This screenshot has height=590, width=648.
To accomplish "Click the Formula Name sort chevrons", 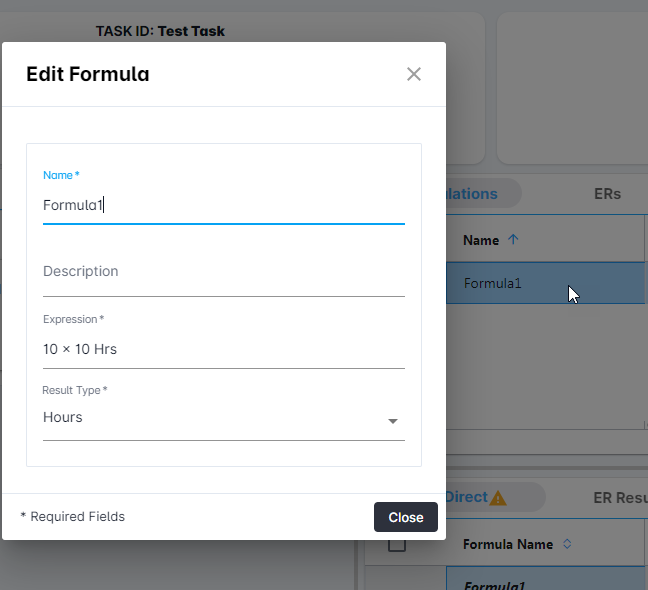I will tap(567, 544).
